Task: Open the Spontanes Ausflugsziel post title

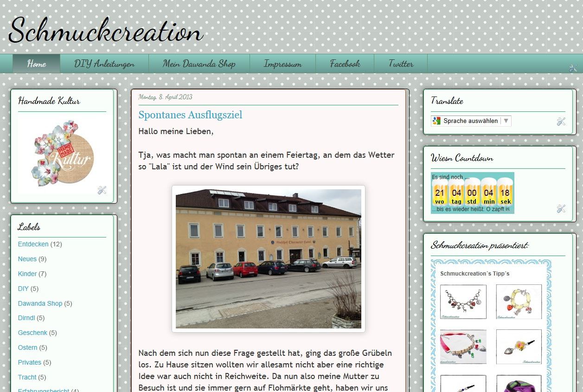Action: (x=190, y=115)
